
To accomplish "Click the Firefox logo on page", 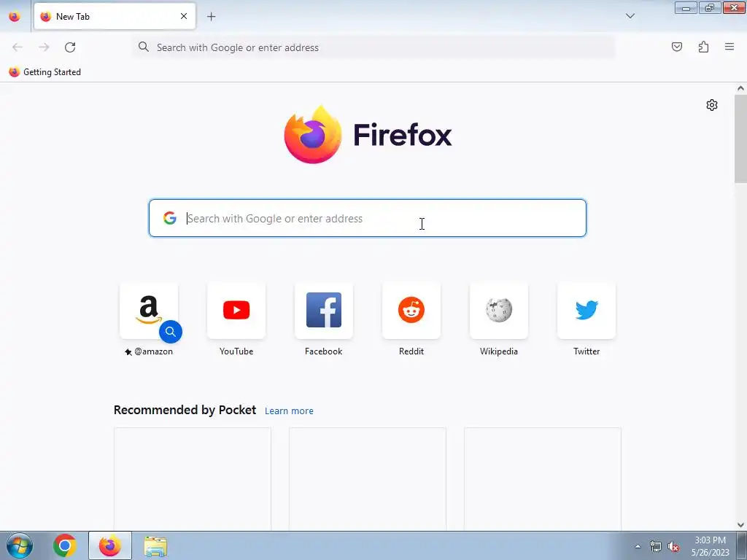I will 368,135.
